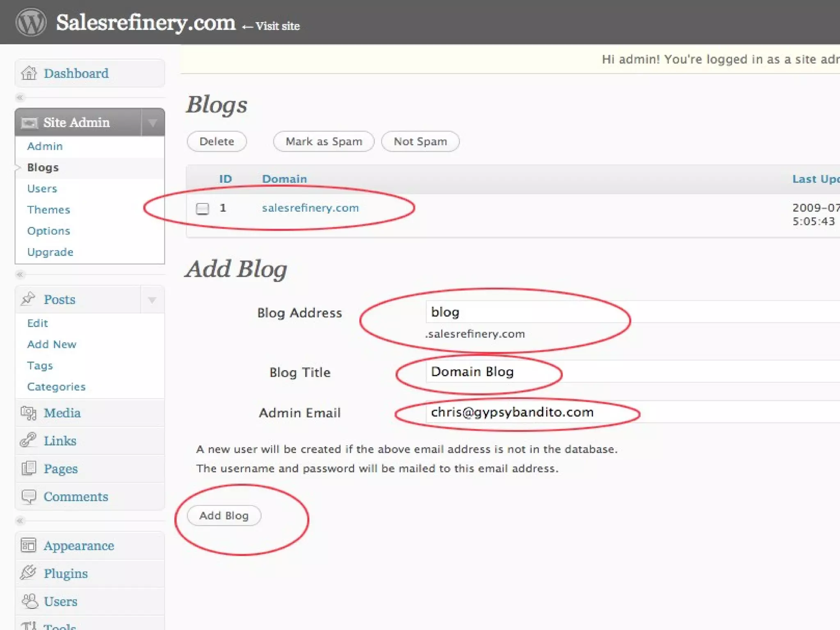Collapse sidebar using arrow below Dashboard
This screenshot has height=630, width=840.
tap(20, 98)
